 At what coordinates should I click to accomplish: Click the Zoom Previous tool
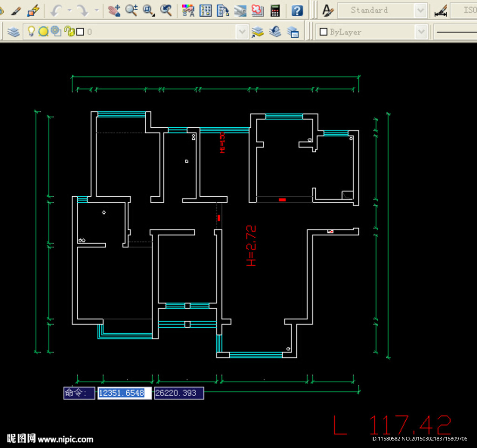166,11
